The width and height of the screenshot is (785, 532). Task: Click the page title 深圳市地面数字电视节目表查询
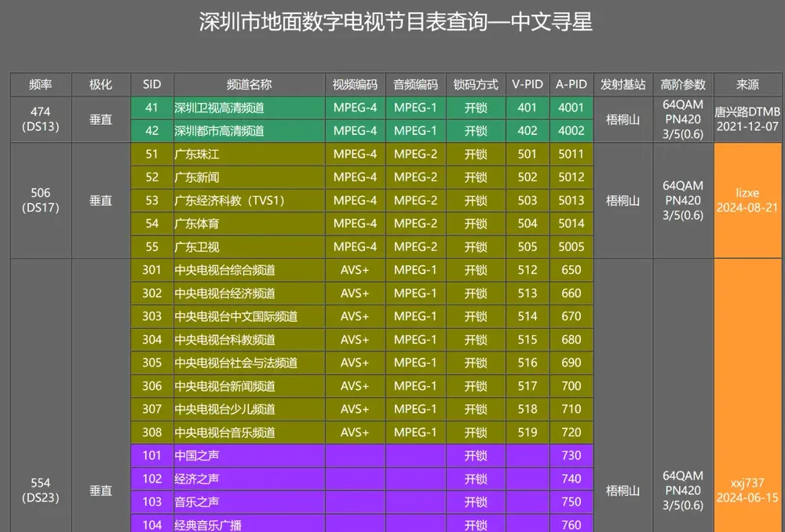(396, 22)
